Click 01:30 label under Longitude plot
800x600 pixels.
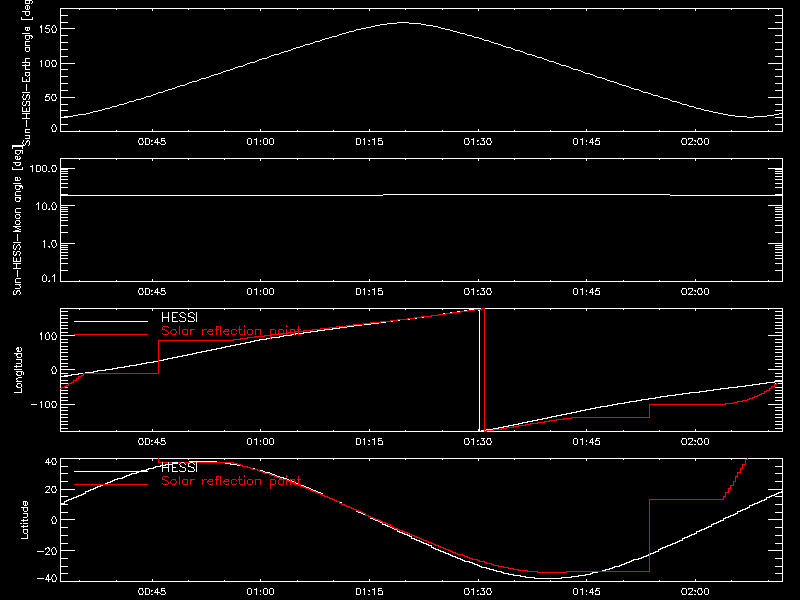(478, 442)
